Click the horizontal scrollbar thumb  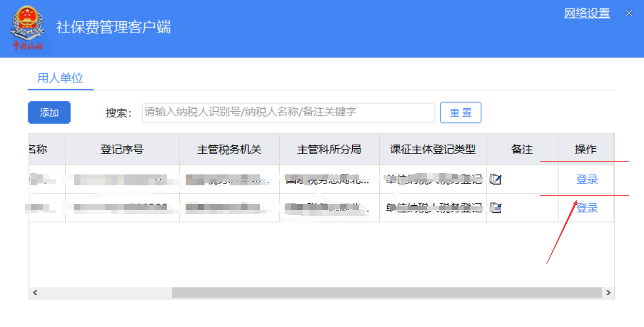pos(386,293)
